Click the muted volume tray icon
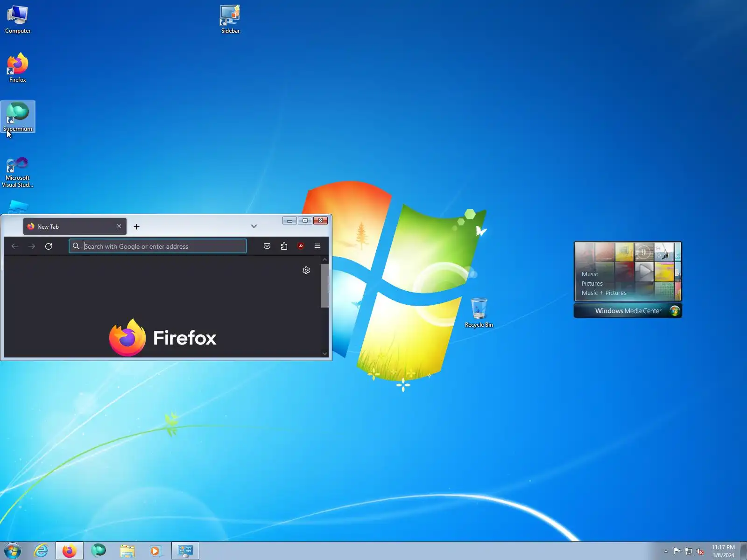This screenshot has width=747, height=560. [x=700, y=551]
